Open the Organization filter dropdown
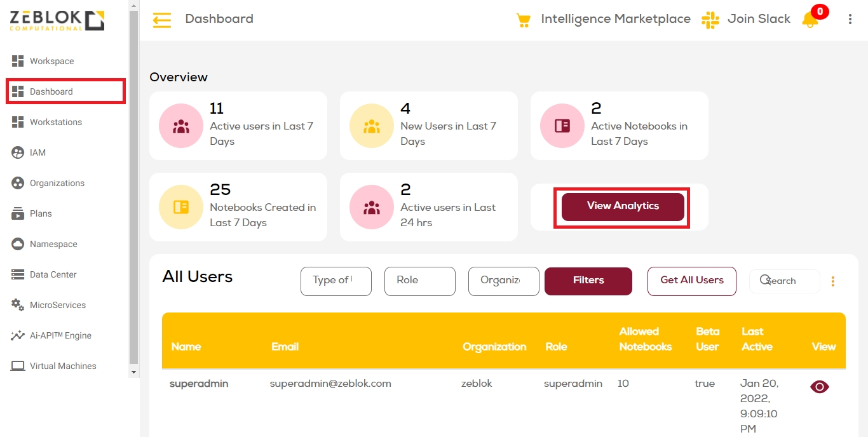Screen dimensions: 868x437 pos(503,281)
